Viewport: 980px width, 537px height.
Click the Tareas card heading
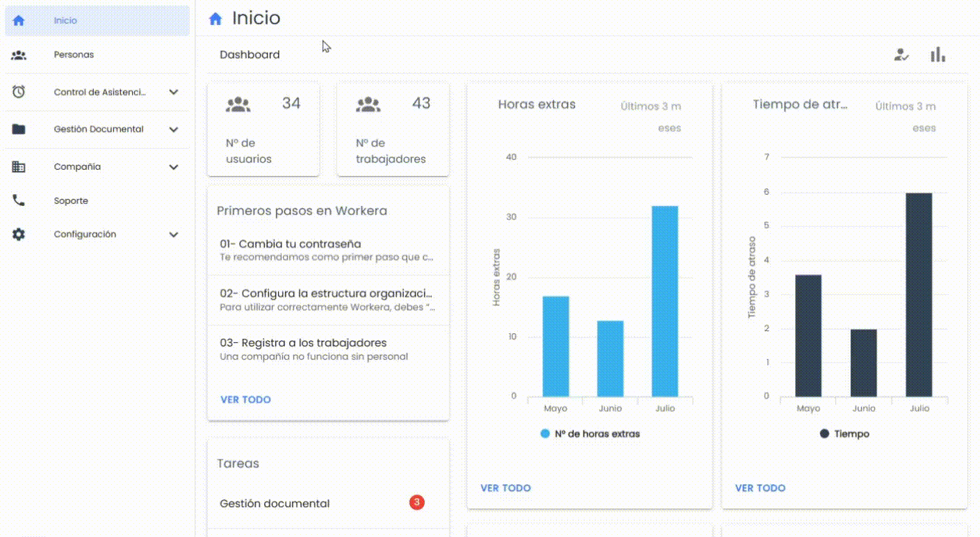pyautogui.click(x=238, y=463)
